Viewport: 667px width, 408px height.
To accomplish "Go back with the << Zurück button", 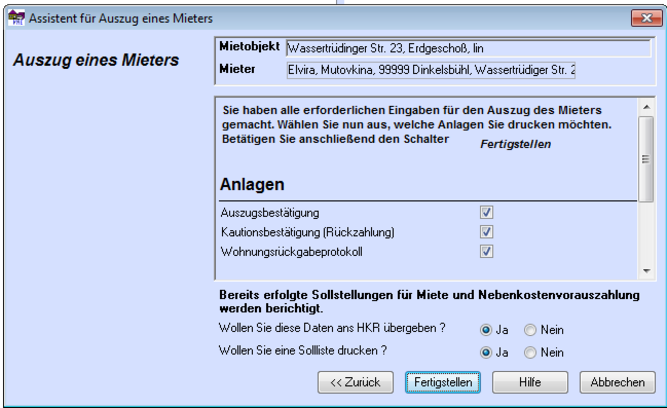I will 355,382.
